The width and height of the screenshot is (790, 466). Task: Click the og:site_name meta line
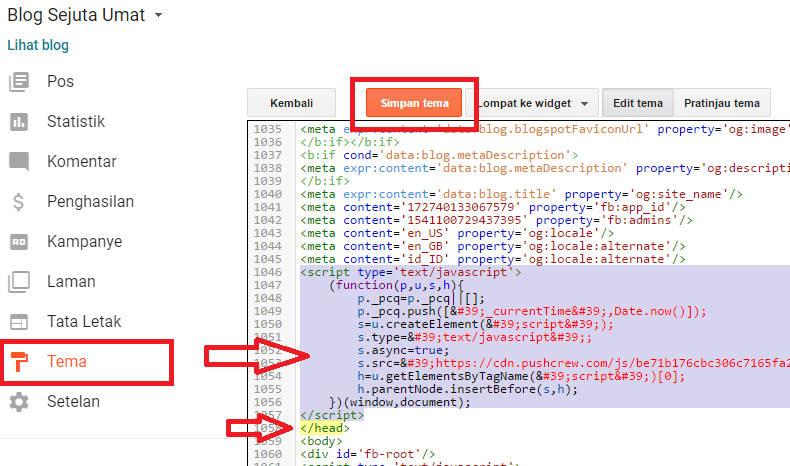[x=521, y=194]
